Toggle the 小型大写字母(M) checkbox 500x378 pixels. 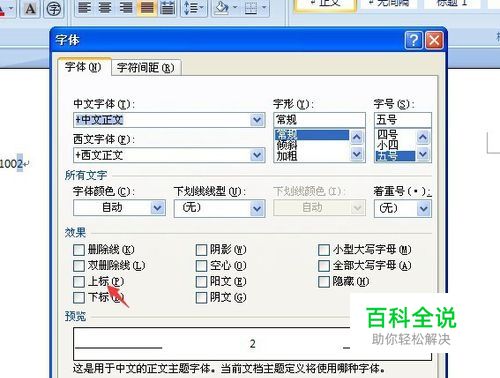click(x=324, y=250)
